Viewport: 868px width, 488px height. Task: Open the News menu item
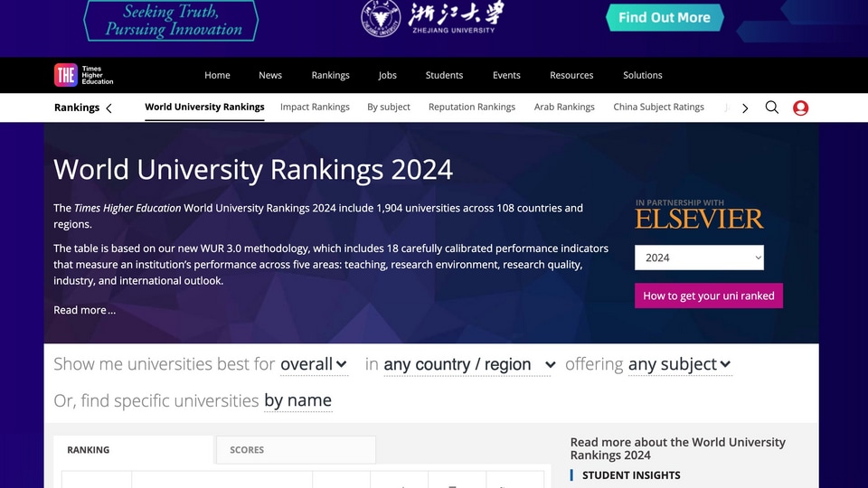(x=270, y=75)
